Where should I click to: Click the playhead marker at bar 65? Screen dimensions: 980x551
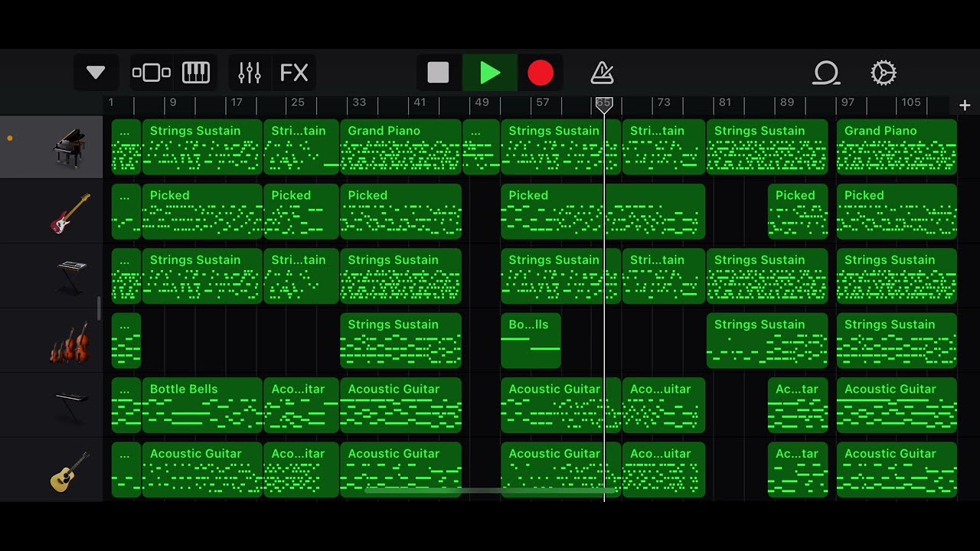(x=604, y=105)
